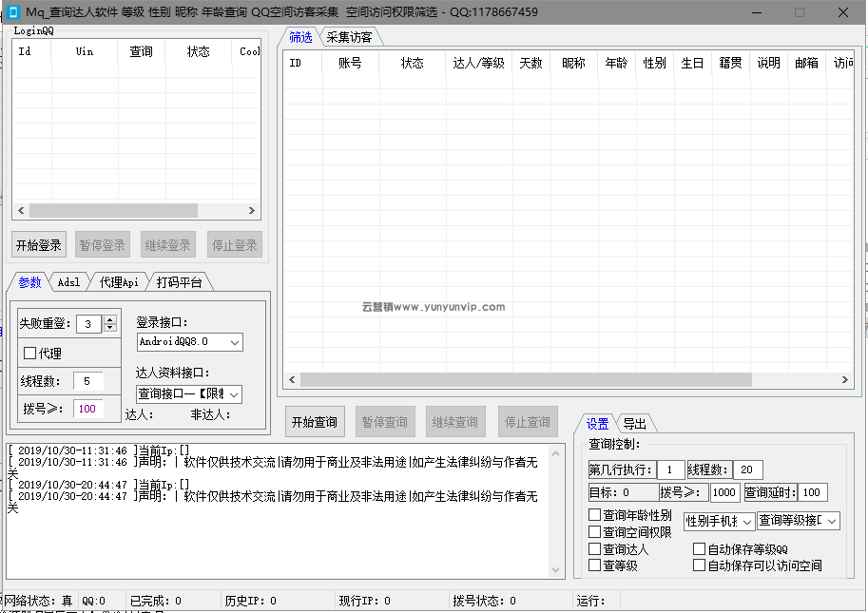Start query with 开始查询 button

[315, 422]
